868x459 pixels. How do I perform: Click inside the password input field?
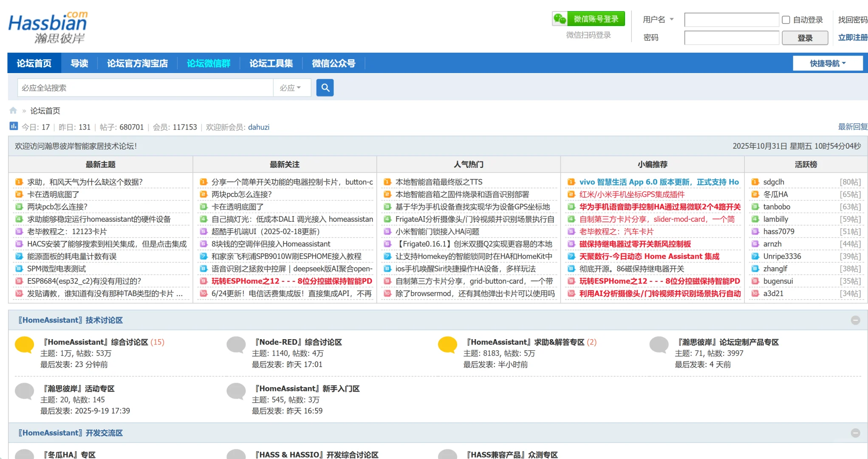coord(732,37)
